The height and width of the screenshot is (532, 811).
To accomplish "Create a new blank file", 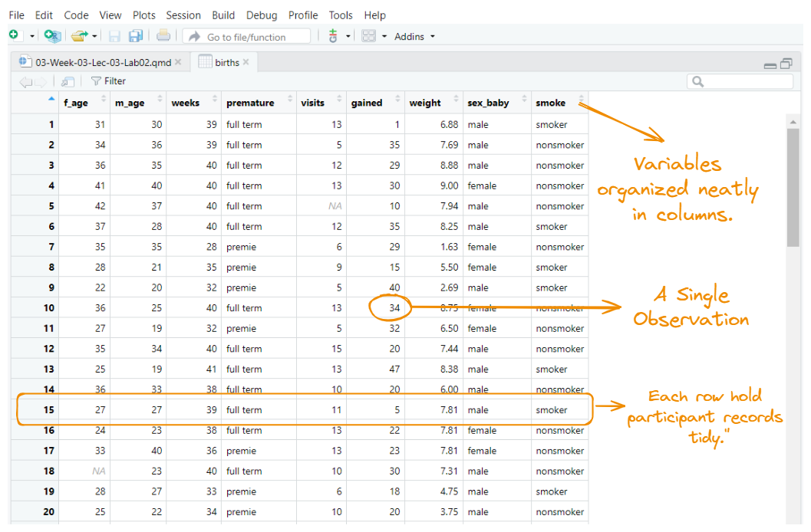I will point(14,35).
